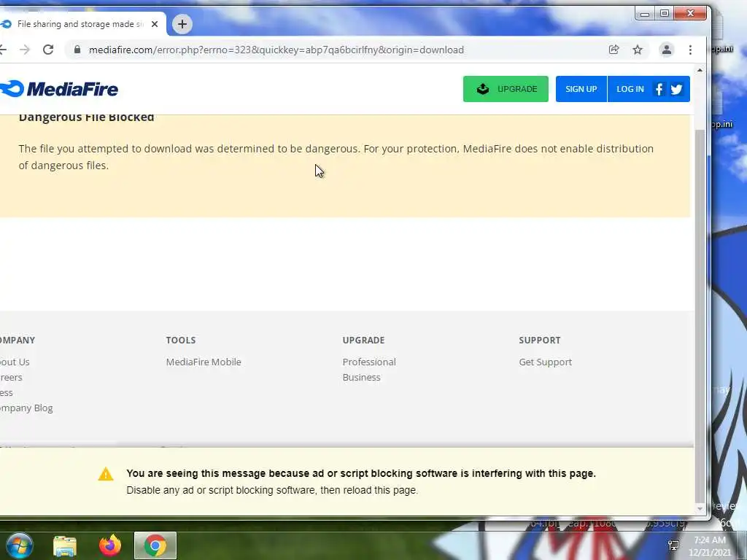Go forward in browser history
747x560 pixels.
[x=25, y=50]
